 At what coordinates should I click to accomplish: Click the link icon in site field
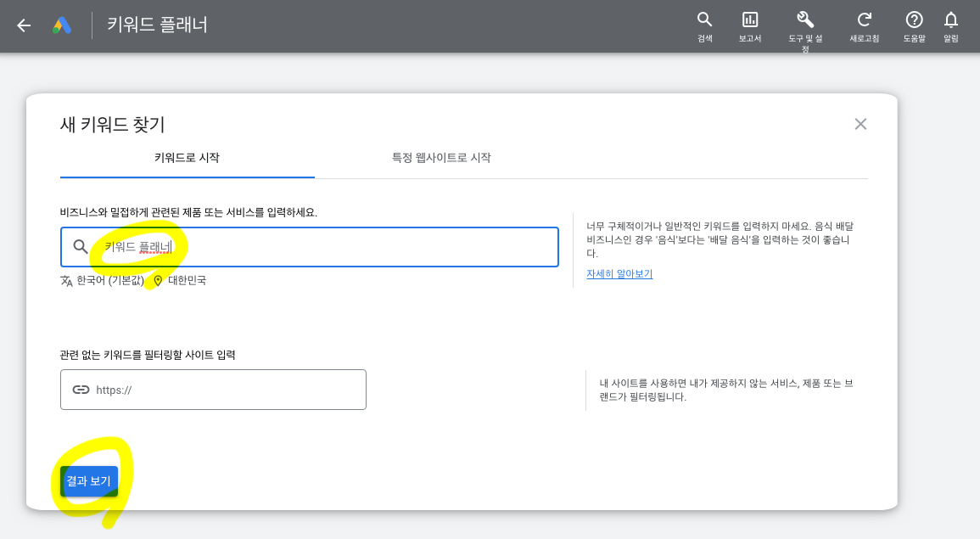click(x=81, y=390)
